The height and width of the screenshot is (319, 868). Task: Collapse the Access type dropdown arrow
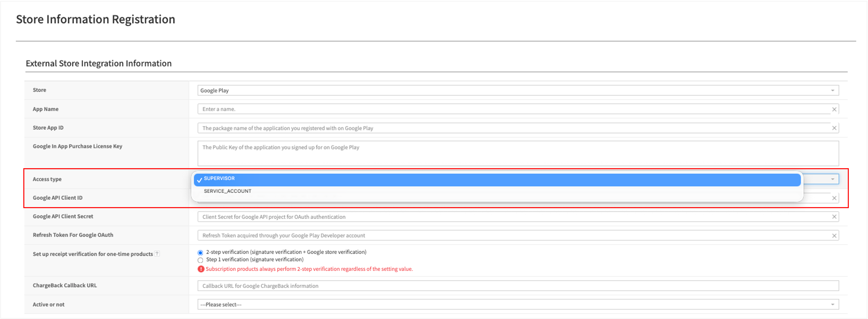(832, 179)
